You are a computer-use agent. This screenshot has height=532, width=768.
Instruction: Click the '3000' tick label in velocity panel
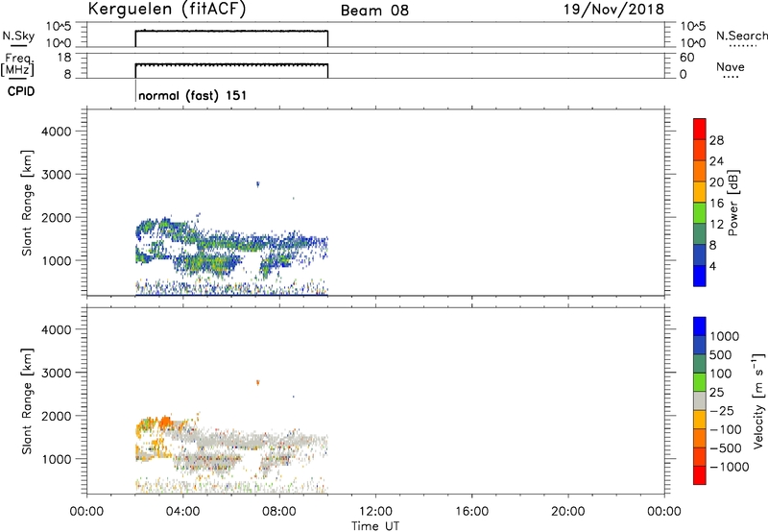pyautogui.click(x=56, y=373)
